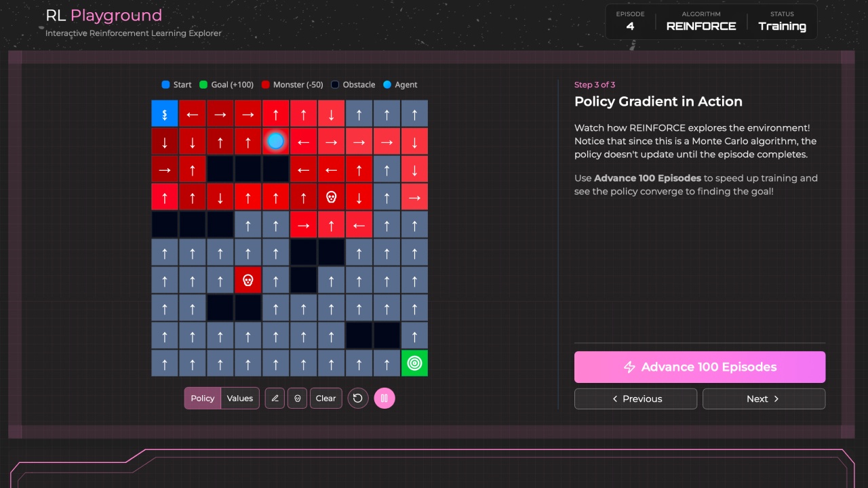Image resolution: width=868 pixels, height=488 pixels.
Task: Click the RL Playground title
Action: 104,16
